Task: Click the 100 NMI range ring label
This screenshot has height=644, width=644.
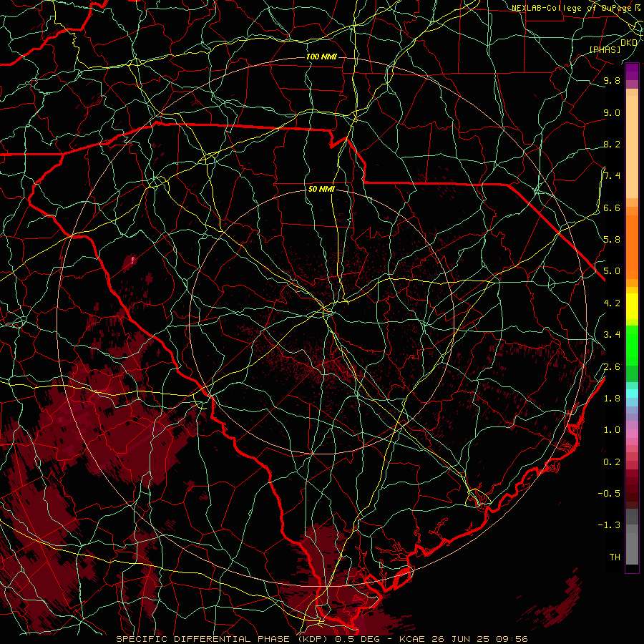Action: pos(321,57)
